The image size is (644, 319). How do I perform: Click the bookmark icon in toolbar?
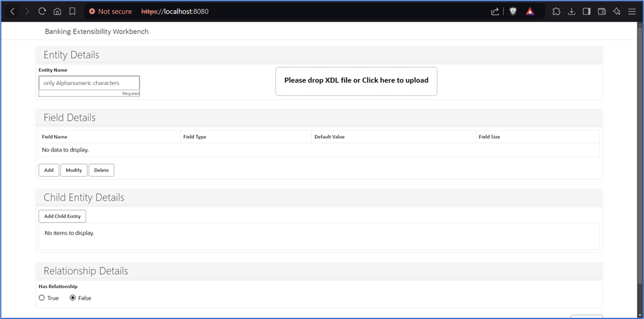click(72, 11)
